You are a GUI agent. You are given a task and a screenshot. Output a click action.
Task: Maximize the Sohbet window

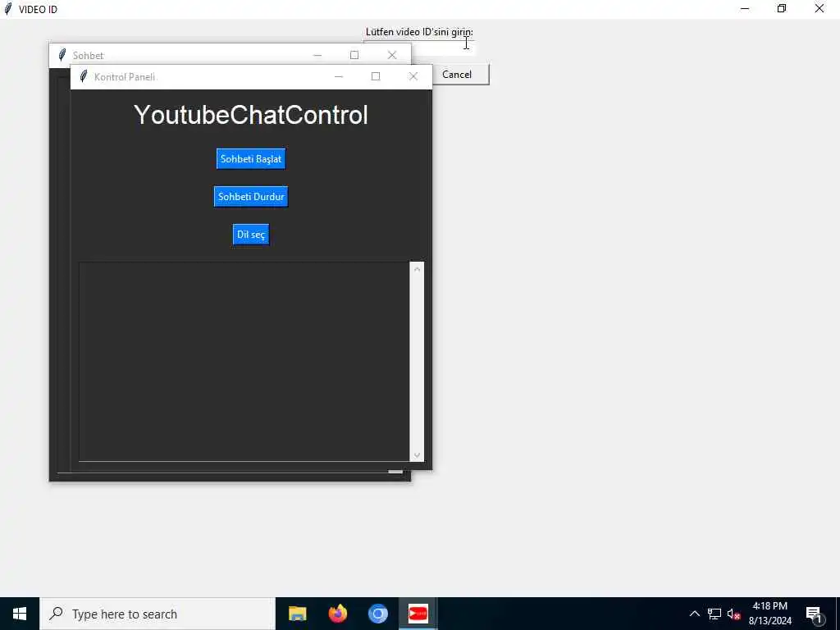pyautogui.click(x=354, y=55)
